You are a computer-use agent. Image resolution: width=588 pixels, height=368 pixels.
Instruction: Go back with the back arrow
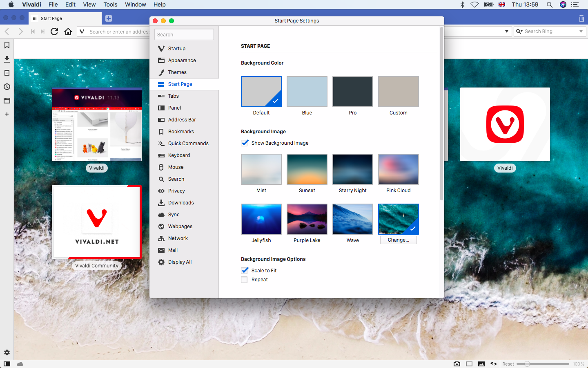(7, 31)
